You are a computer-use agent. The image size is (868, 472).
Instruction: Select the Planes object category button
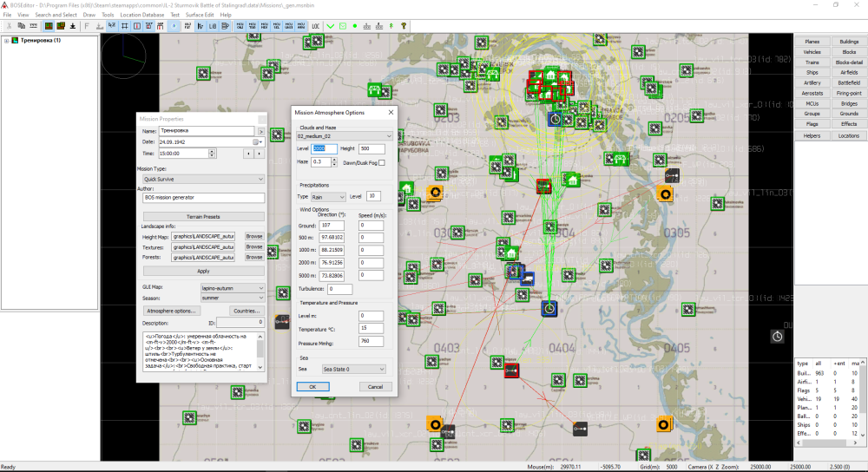tap(812, 42)
